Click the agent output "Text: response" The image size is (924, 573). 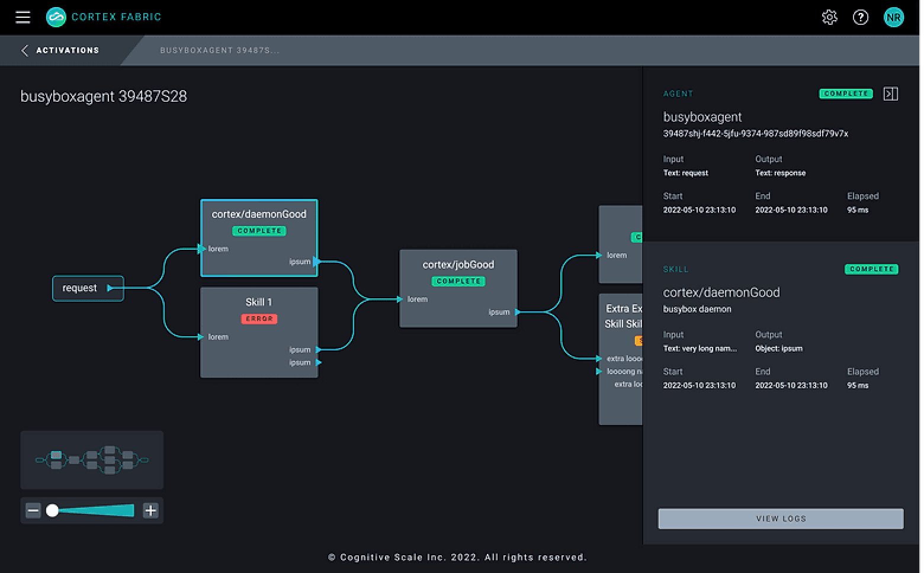pos(780,173)
